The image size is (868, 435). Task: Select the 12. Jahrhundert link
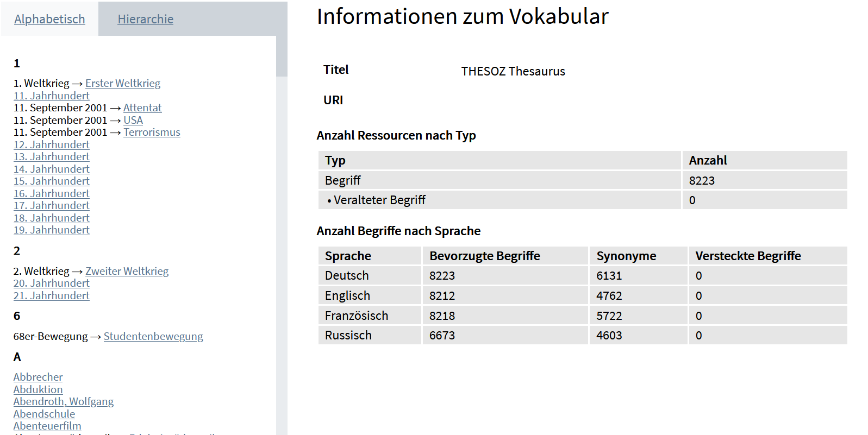52,145
